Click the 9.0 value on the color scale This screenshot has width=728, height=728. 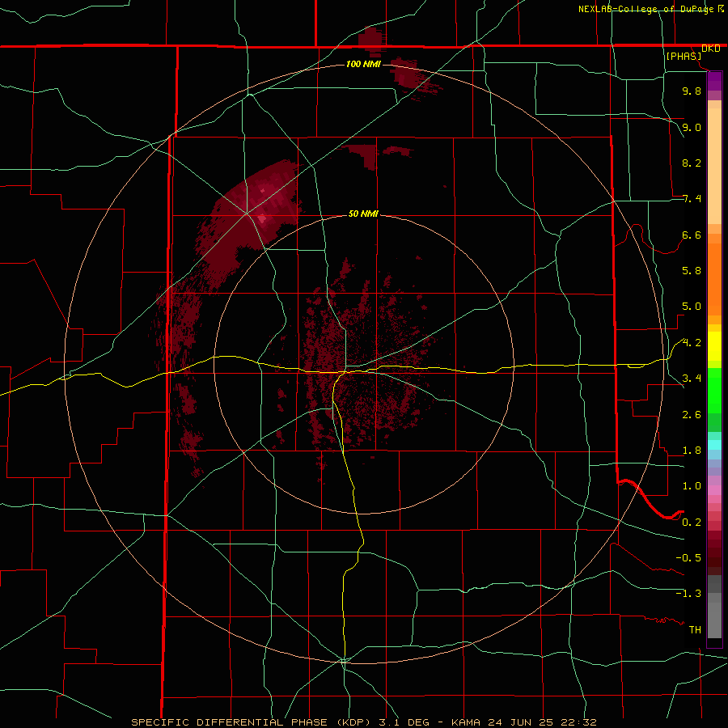(692, 127)
